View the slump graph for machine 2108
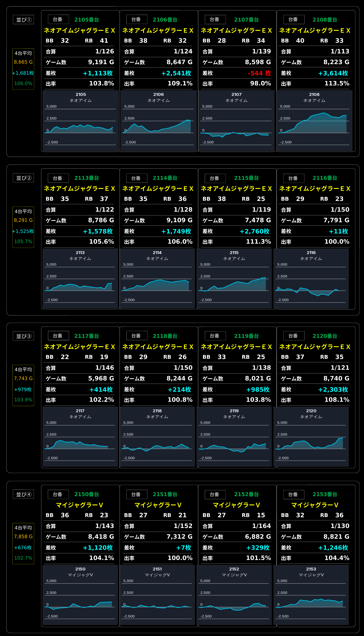This screenshot has width=364, height=636. tap(314, 121)
